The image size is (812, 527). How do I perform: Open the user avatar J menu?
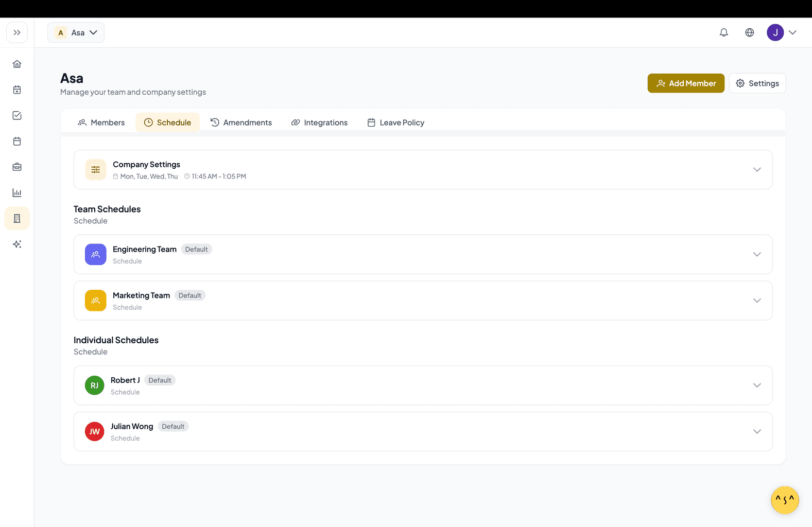tap(781, 32)
